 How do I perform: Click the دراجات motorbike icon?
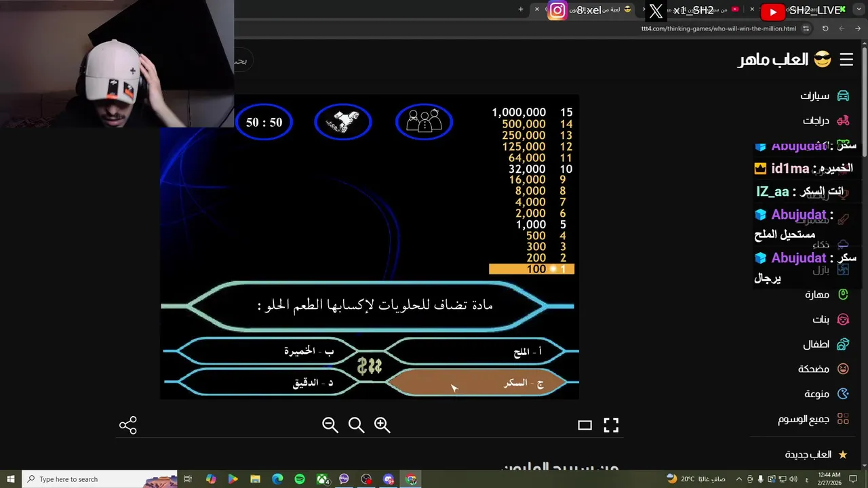(843, 121)
